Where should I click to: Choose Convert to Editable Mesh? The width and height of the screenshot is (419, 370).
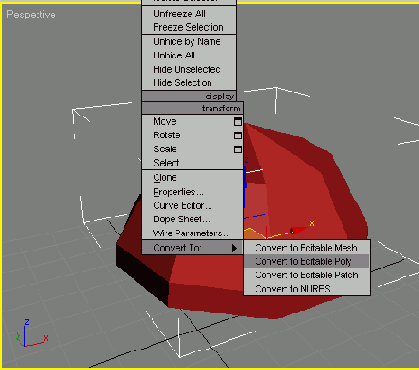(x=307, y=248)
